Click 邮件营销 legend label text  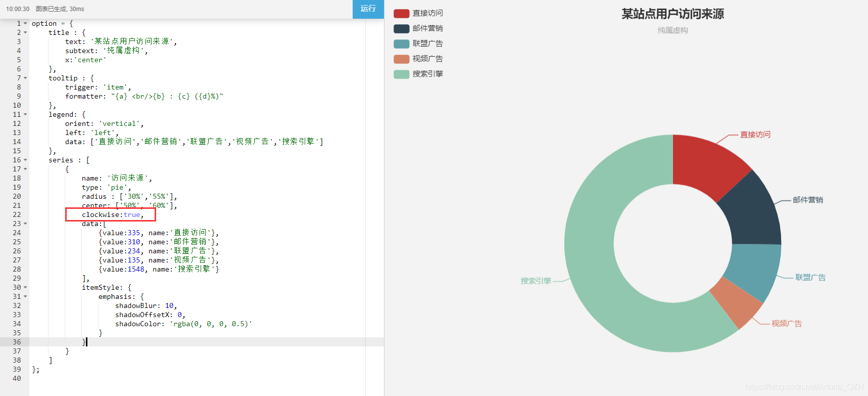tap(428, 28)
